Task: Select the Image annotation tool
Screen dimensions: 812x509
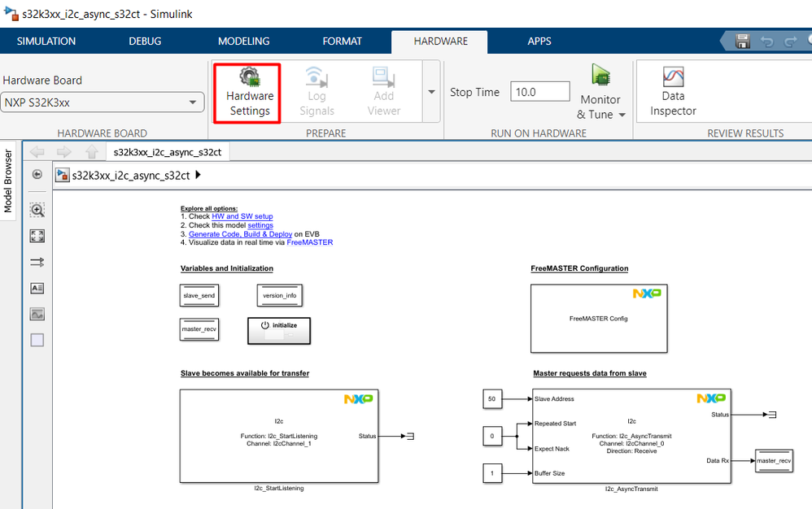Action: click(37, 314)
